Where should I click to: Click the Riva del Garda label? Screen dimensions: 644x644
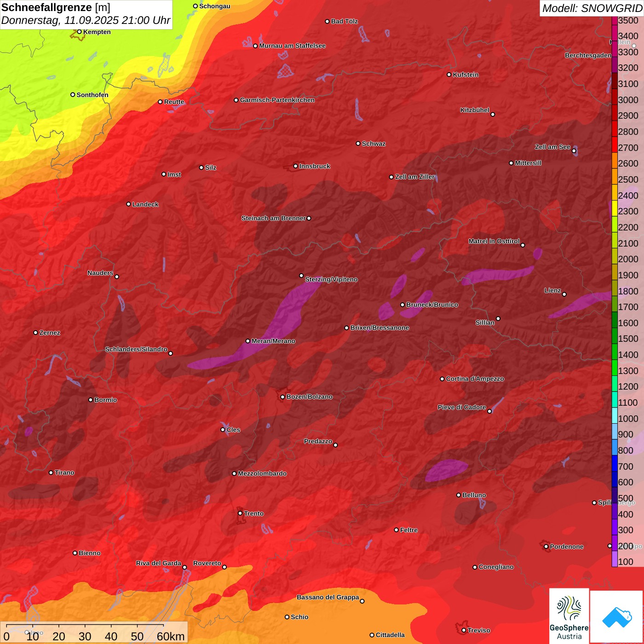(159, 563)
